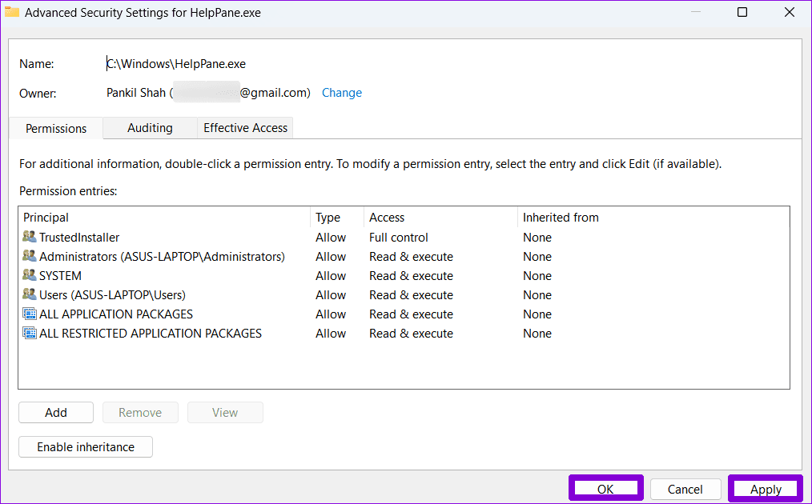Image resolution: width=812 pixels, height=504 pixels.
Task: Click the Full control access cell
Action: pos(398,237)
